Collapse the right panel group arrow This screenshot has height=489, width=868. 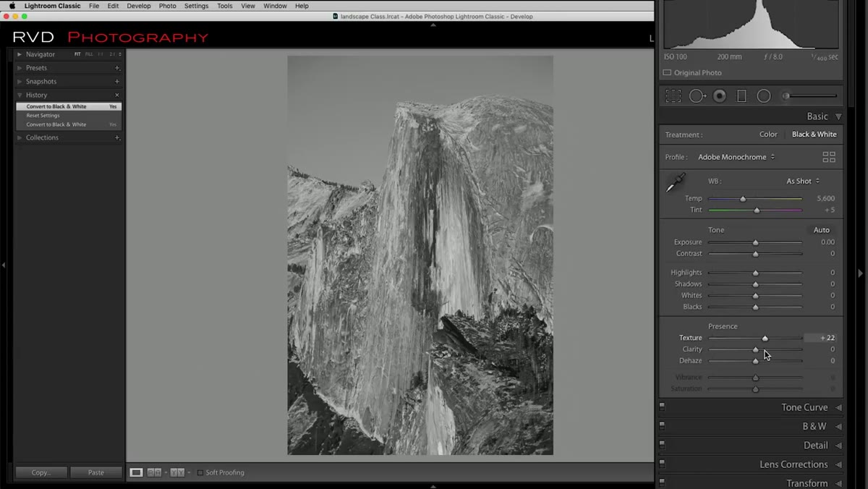(x=860, y=273)
